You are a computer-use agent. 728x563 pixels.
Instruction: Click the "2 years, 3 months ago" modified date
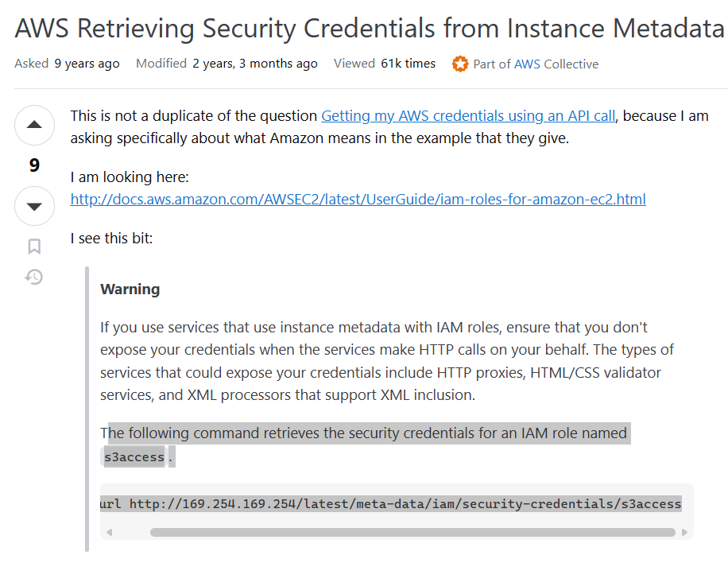click(x=254, y=64)
